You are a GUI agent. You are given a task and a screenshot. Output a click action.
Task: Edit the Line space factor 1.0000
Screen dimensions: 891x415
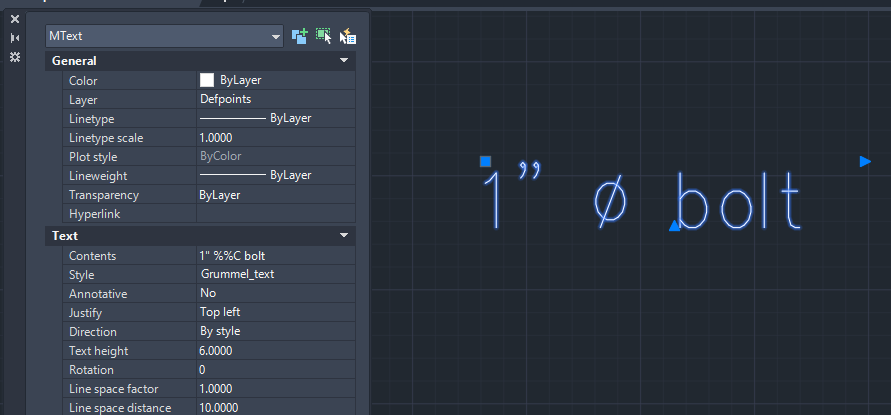[x=276, y=389]
